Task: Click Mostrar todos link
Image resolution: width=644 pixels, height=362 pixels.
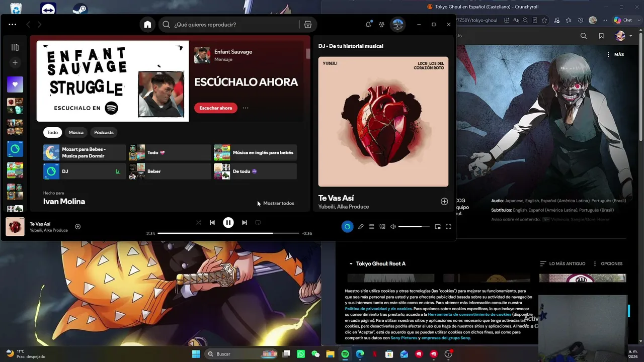Action: click(279, 203)
